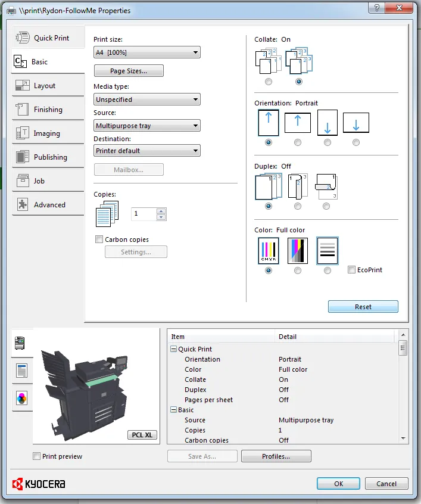Click the title bar help question mark
This screenshot has width=421, height=504.
(377, 8)
